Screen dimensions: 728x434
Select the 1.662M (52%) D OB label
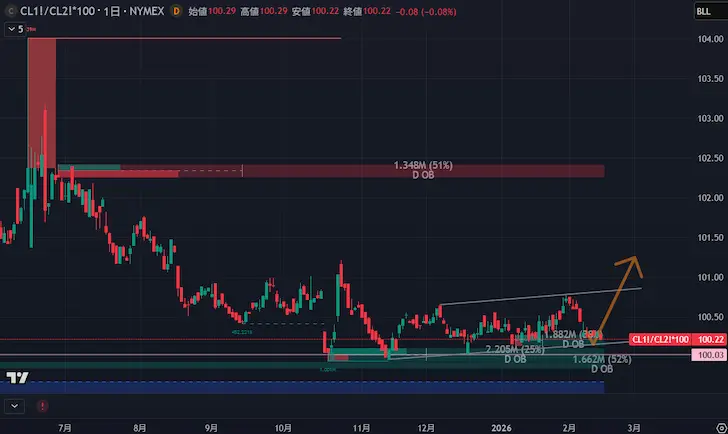click(x=602, y=364)
